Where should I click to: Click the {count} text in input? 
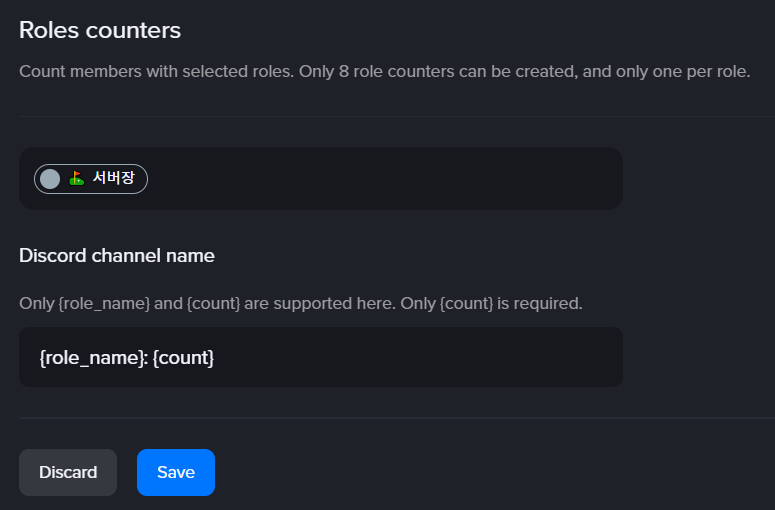point(183,357)
